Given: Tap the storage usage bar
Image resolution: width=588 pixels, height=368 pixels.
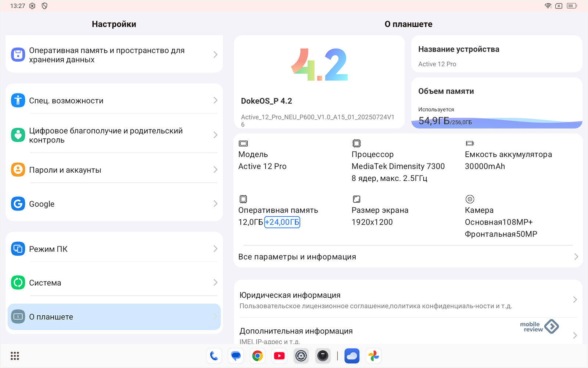Looking at the screenshot, I should [497, 123].
